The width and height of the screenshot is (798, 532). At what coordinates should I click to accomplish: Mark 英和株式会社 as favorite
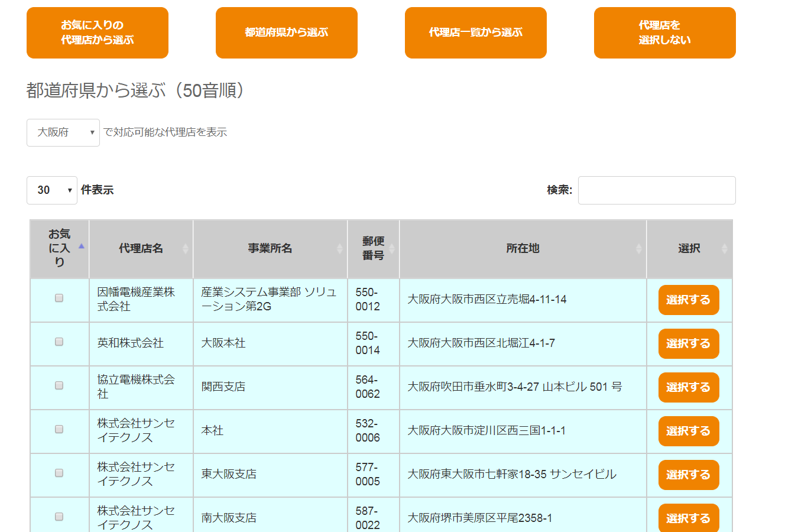click(59, 342)
